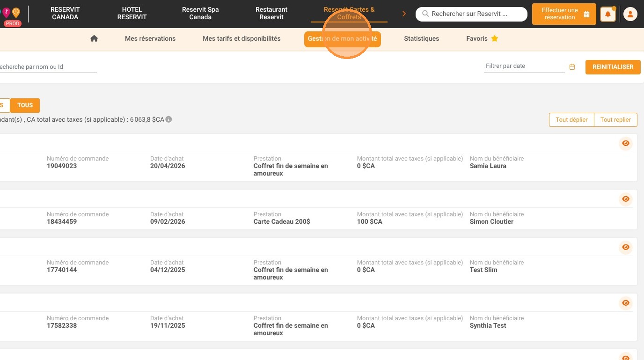Open the Mes réservations menu
Viewport: 644px width, 360px height.
(150, 39)
